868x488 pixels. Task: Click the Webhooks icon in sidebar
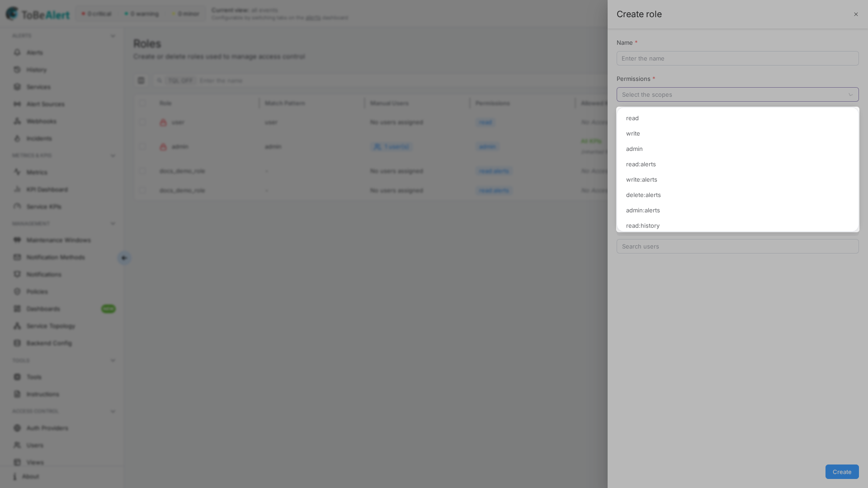coord(17,121)
